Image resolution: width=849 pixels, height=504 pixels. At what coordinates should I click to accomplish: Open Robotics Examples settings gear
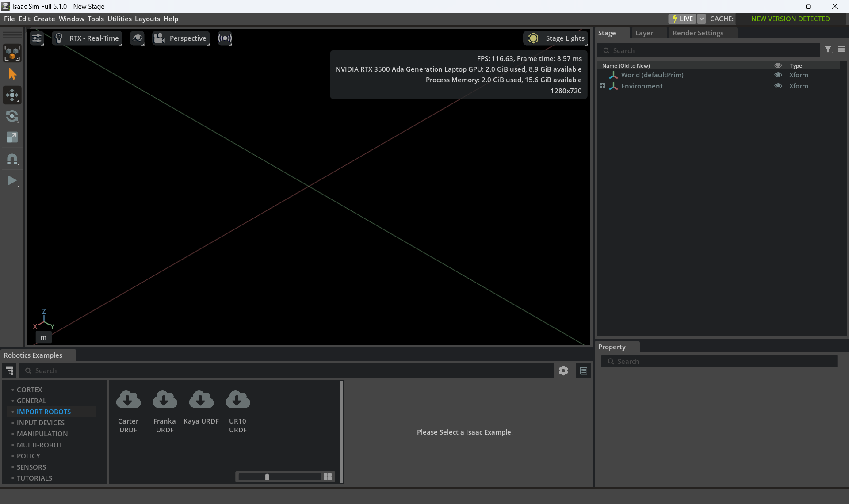coord(563,370)
